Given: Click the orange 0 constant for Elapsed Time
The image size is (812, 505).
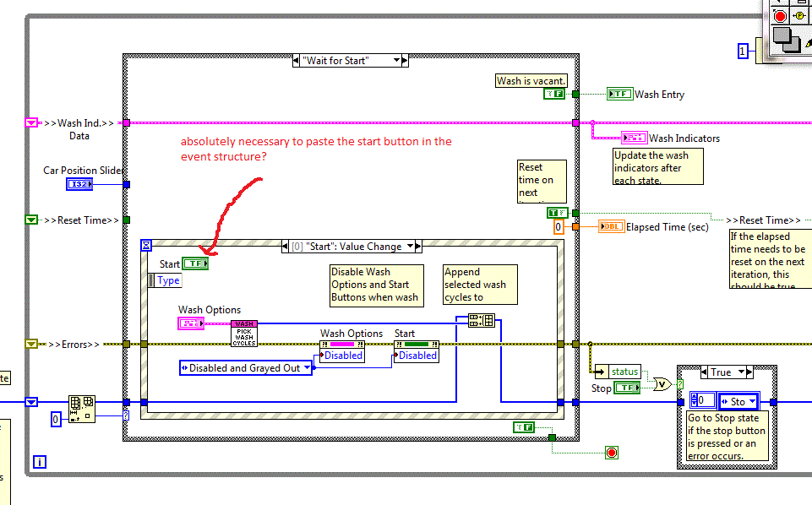Looking at the screenshot, I should click(x=559, y=226).
